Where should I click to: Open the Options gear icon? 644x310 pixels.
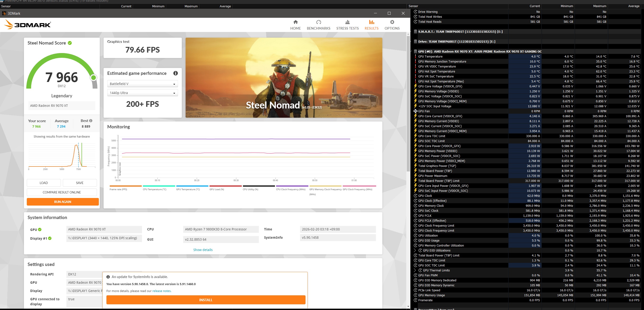392,22
